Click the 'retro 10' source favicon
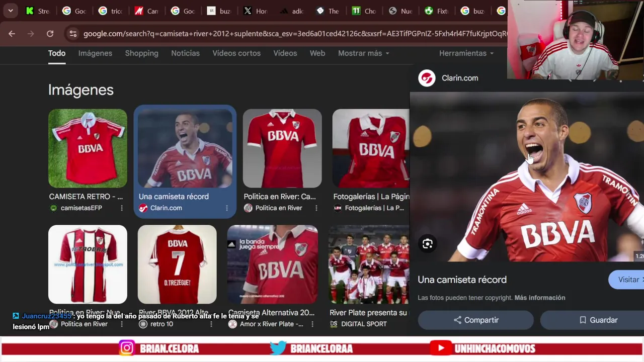 click(143, 324)
